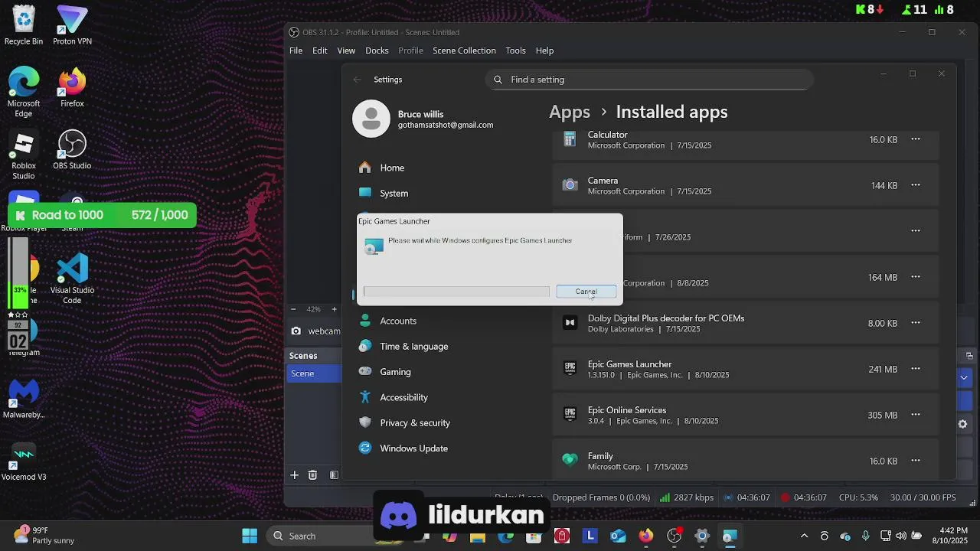Viewport: 980px width, 551px height.
Task: Go back using Settings back arrow
Action: tap(357, 80)
